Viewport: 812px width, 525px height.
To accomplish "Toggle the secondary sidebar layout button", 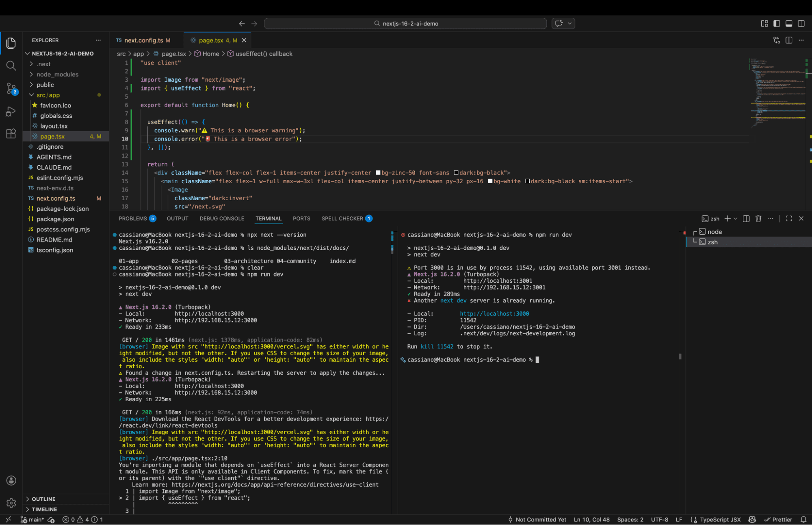I will click(x=801, y=24).
